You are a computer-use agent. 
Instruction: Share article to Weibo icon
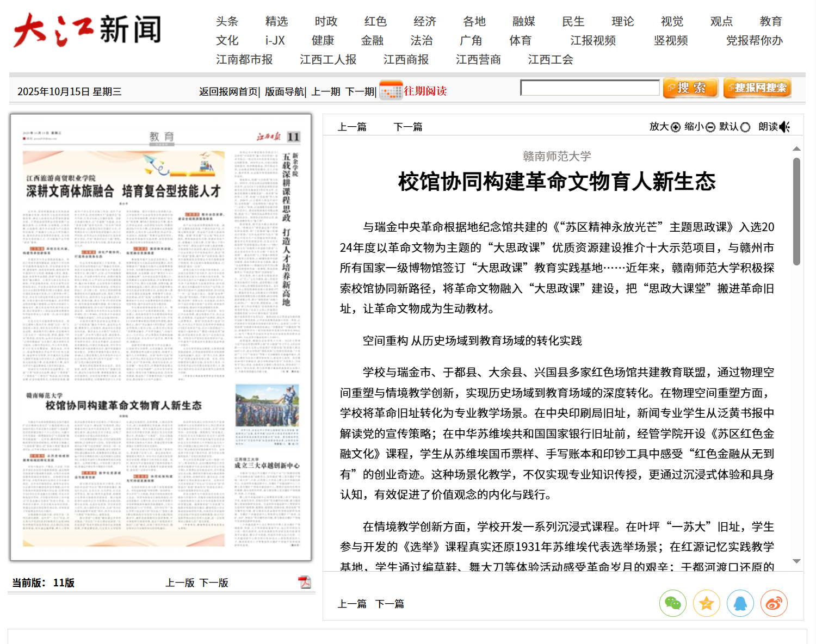[774, 603]
